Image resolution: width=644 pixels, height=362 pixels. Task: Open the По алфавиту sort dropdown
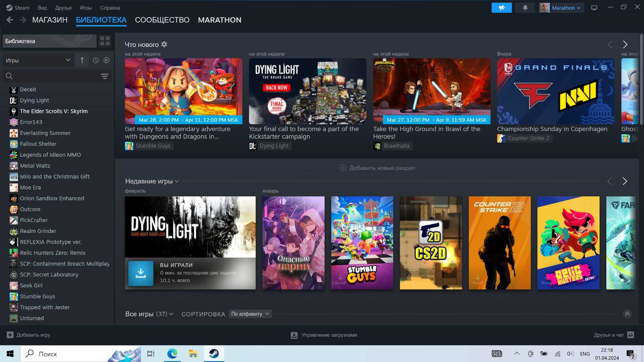tap(250, 314)
